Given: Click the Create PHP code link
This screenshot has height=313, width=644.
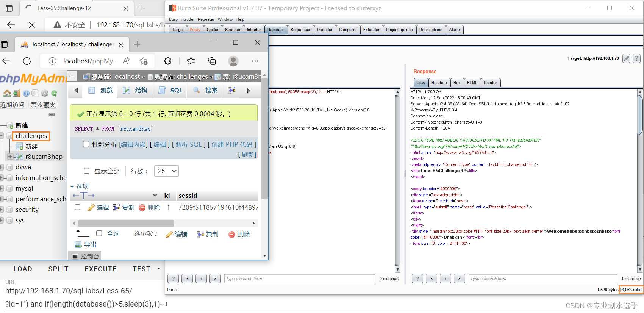Looking at the screenshot, I should pyautogui.click(x=232, y=144).
